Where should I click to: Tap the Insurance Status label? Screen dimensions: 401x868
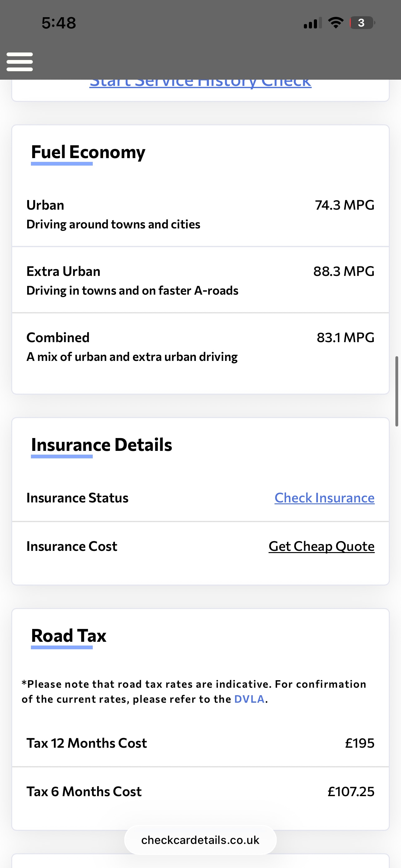(77, 498)
